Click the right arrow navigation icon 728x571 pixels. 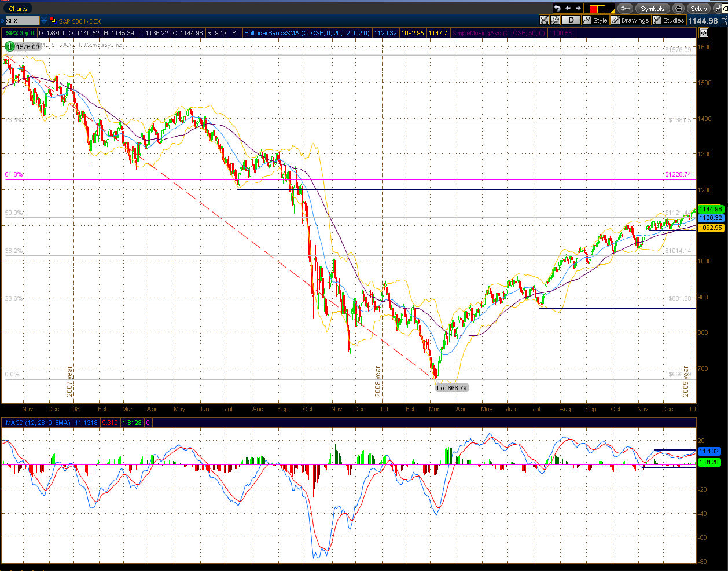pyautogui.click(x=578, y=8)
